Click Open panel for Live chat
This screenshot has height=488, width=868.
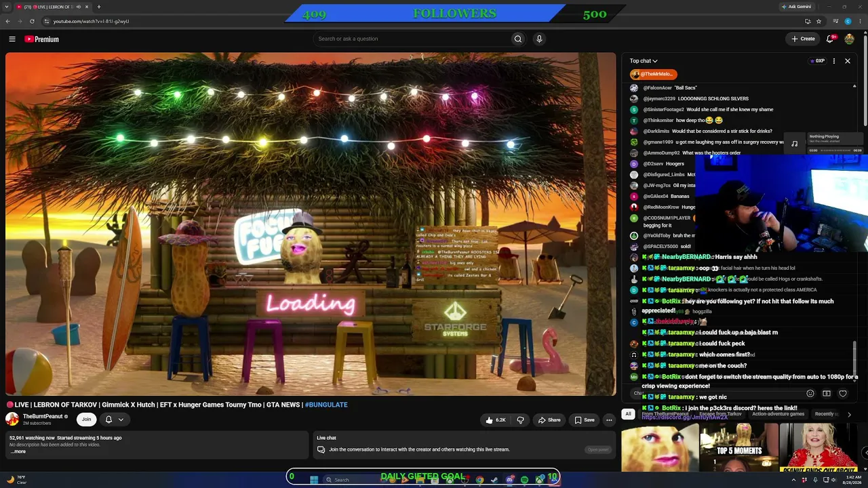[598, 449]
